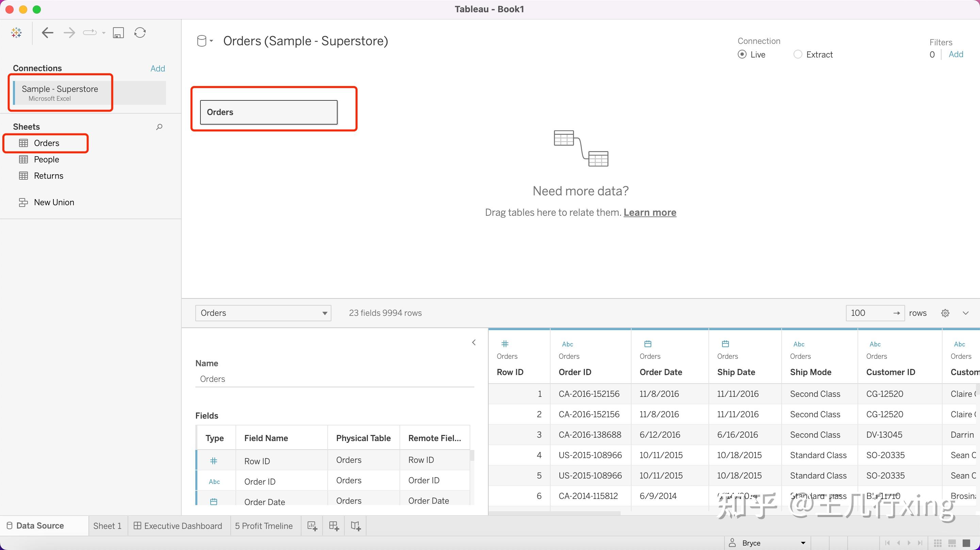Click the Abc type icon for Order ID field
Image resolution: width=980 pixels, height=550 pixels.
coord(215,482)
